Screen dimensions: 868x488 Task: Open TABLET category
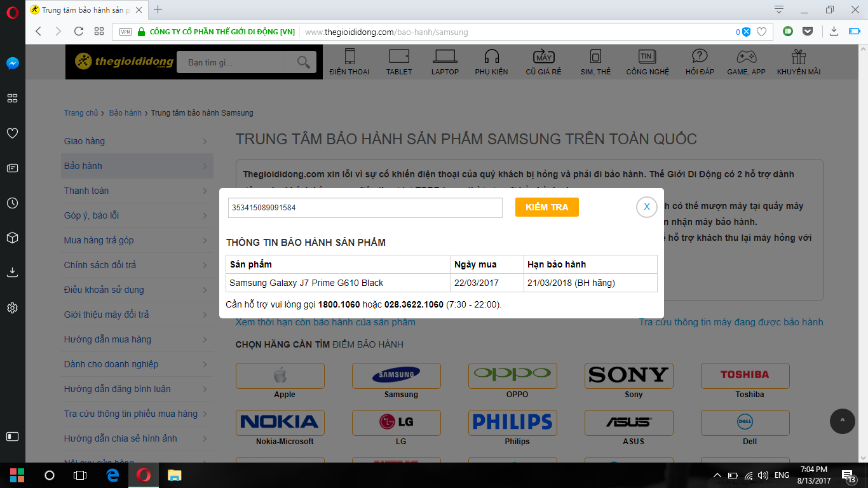399,62
